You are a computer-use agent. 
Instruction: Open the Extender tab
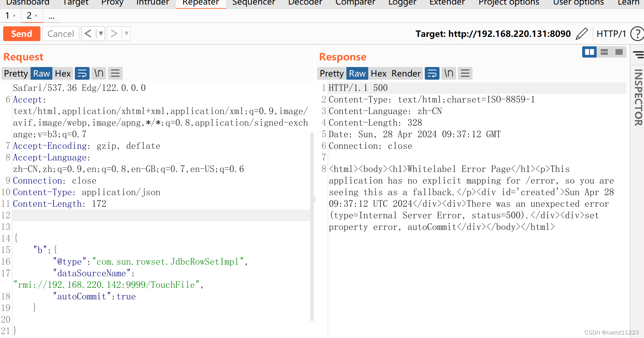coord(447,2)
